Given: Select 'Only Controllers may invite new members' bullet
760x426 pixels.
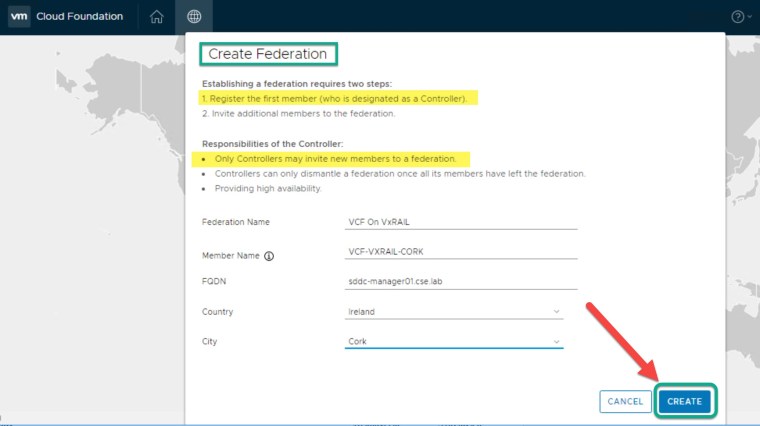Looking at the screenshot, I should tap(335, 158).
